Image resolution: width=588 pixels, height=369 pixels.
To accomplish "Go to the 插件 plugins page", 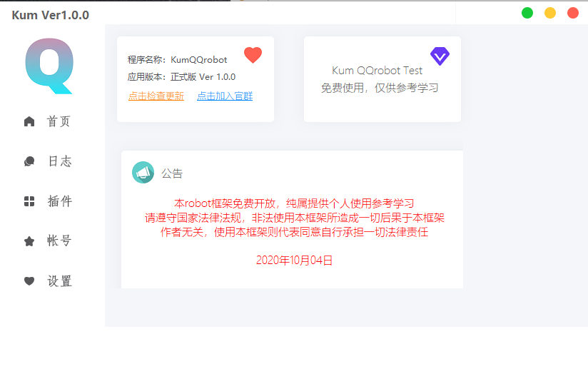I will pos(59,201).
